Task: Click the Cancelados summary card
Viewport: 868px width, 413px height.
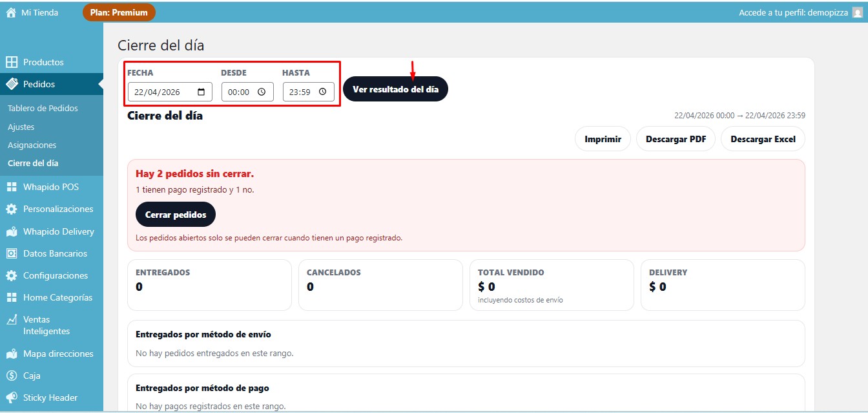Action: [x=380, y=285]
